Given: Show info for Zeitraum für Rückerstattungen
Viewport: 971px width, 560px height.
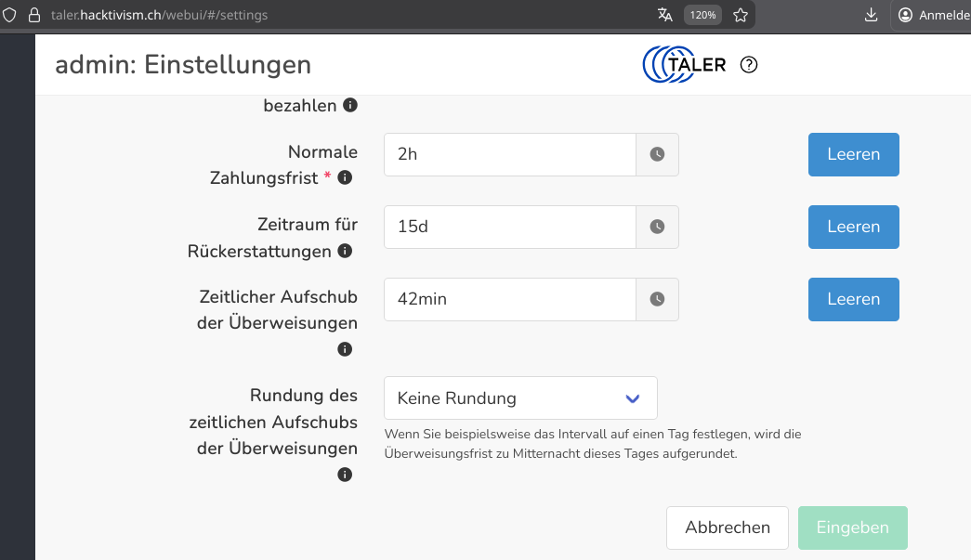Looking at the screenshot, I should [345, 251].
